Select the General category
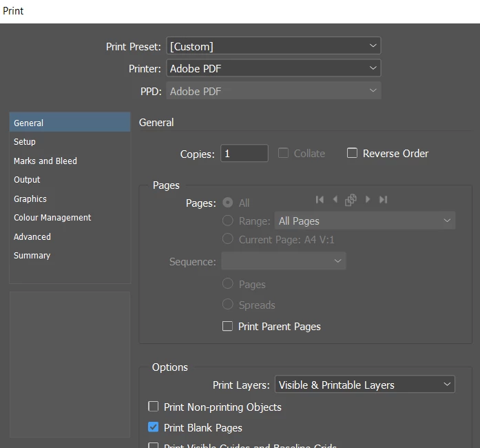 70,122
